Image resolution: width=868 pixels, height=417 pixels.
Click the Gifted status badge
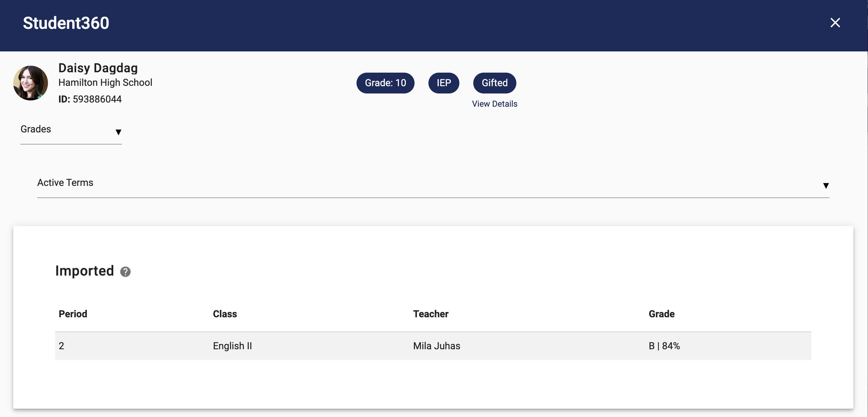click(494, 83)
